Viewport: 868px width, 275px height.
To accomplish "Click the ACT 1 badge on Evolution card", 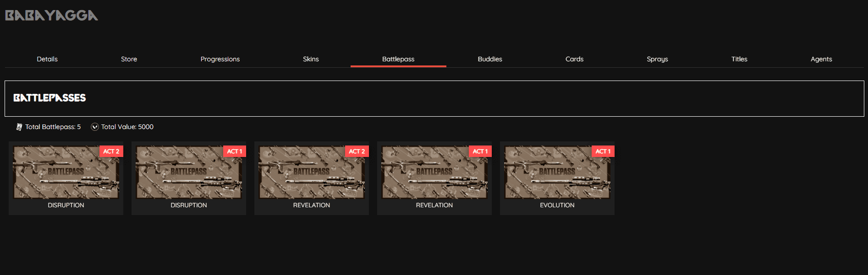I will 603,151.
